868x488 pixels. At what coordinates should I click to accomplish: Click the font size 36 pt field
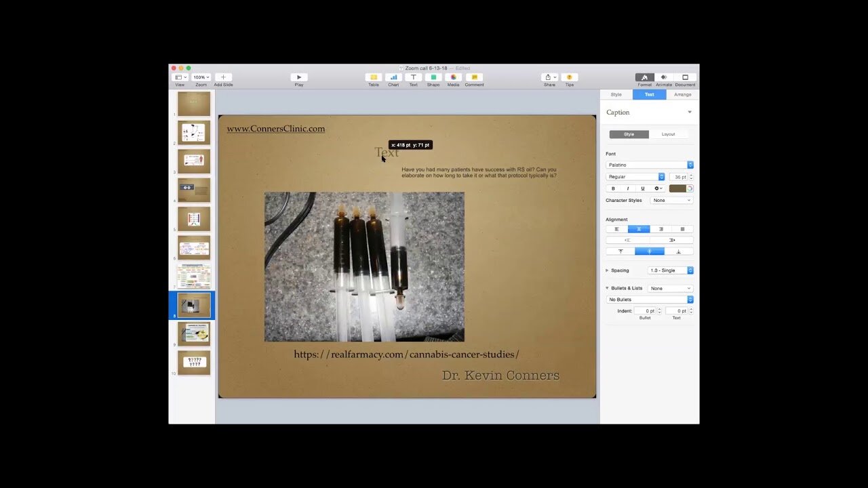[x=678, y=177]
